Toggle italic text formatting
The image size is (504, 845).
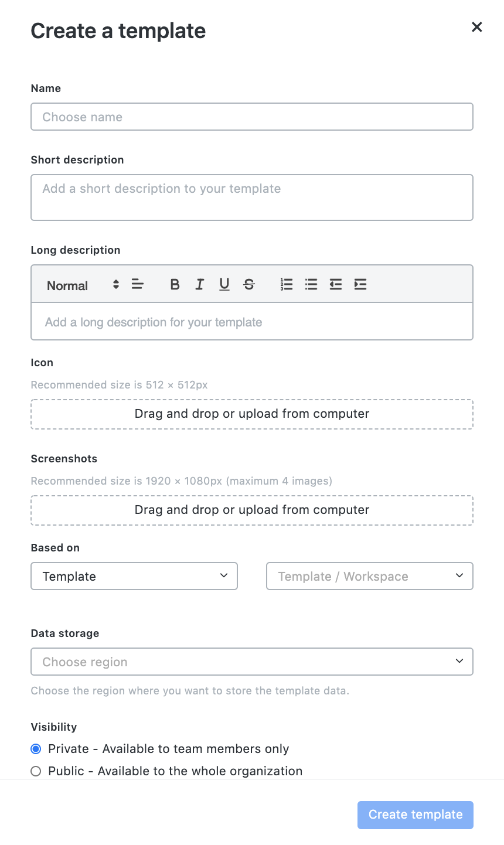[x=199, y=284]
